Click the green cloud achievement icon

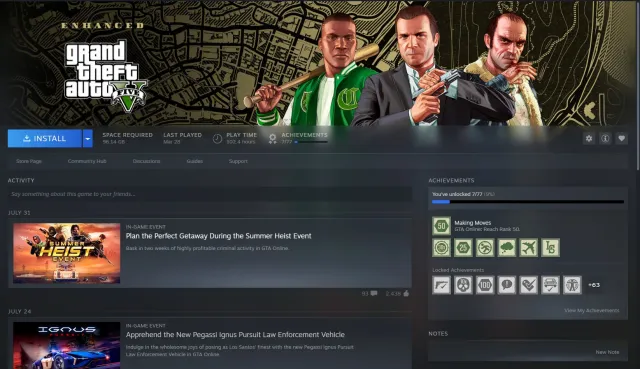click(507, 248)
